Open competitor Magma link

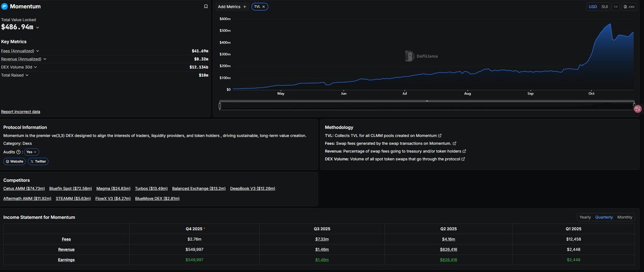114,189
